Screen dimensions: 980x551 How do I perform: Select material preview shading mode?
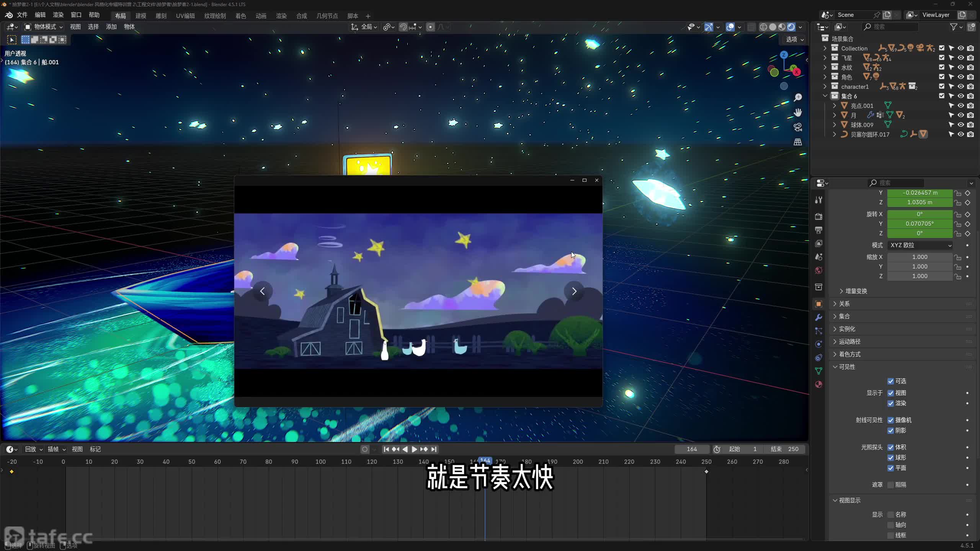coord(782,27)
